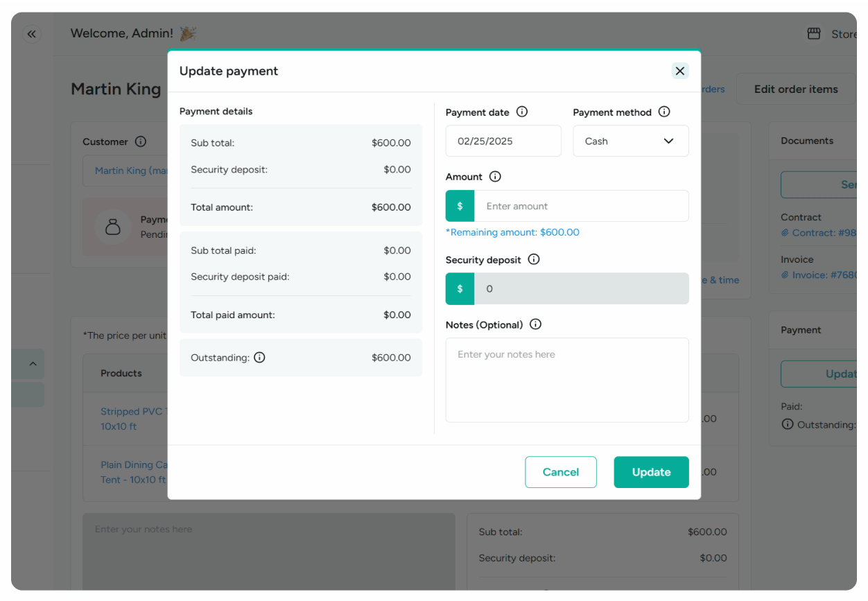This screenshot has height=601, width=868.
Task: Click the dollar icon on the Security deposit field
Action: point(460,288)
